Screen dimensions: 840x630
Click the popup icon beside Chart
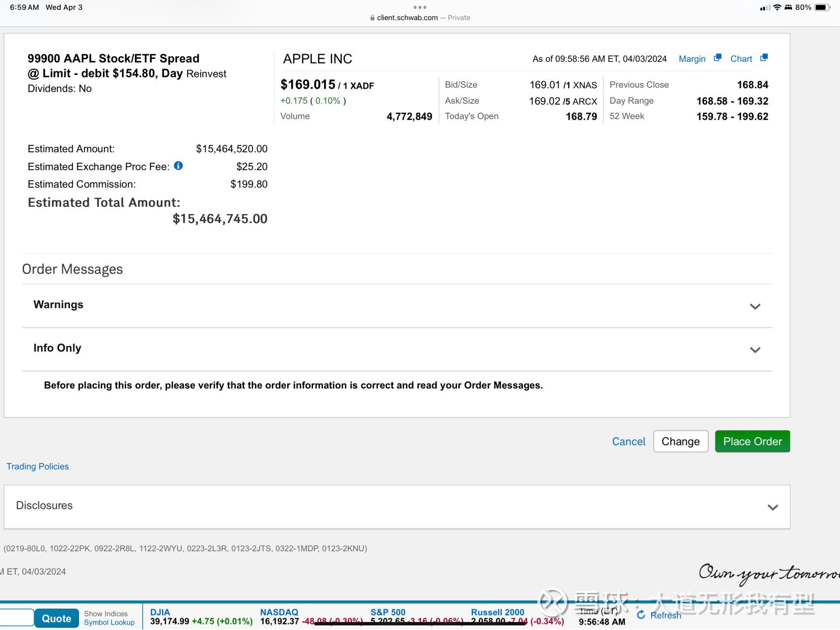tap(764, 57)
